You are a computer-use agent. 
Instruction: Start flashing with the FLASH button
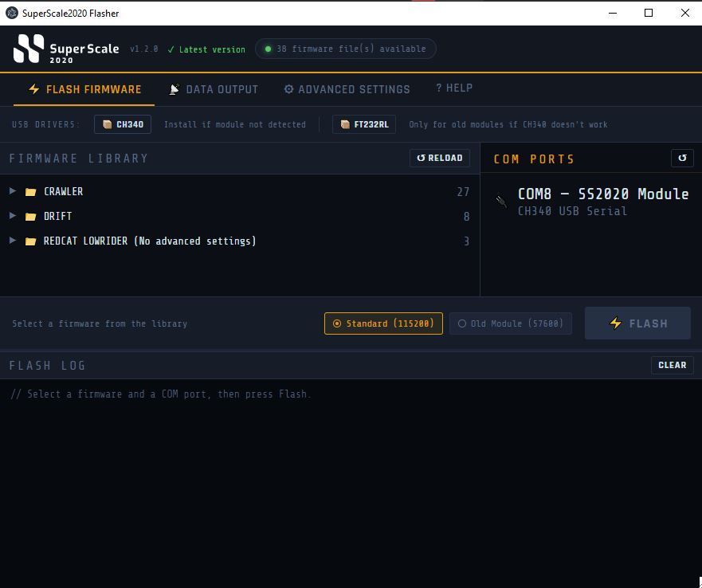point(637,323)
